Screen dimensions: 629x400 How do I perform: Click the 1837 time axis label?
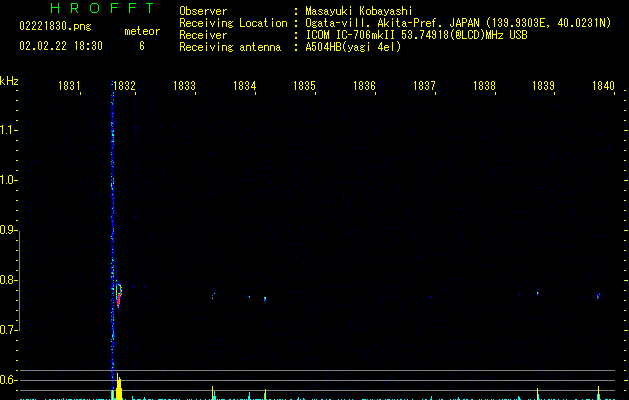tap(424, 86)
